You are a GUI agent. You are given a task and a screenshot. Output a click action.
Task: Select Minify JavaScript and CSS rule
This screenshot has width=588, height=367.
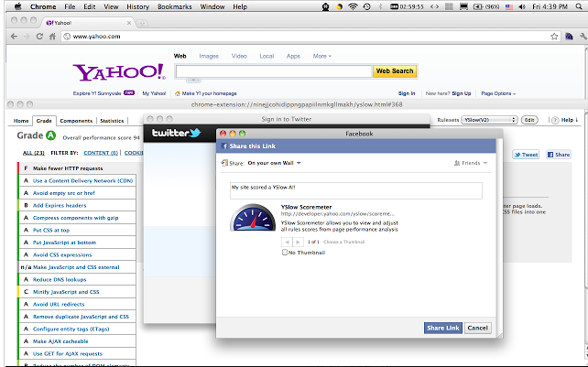(x=77, y=292)
